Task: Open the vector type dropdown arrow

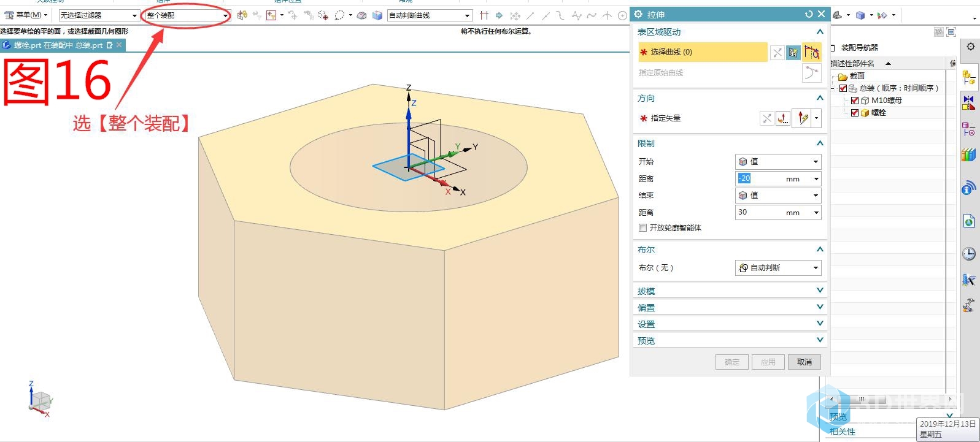Action: [816, 118]
